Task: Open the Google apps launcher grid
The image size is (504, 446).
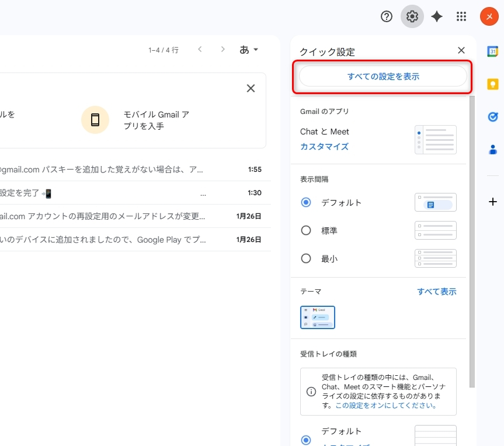Action: click(461, 16)
